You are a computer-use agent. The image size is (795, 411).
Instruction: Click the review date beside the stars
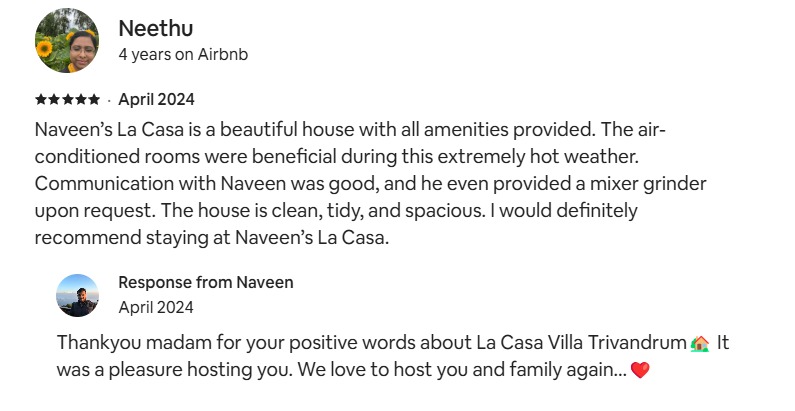156,99
